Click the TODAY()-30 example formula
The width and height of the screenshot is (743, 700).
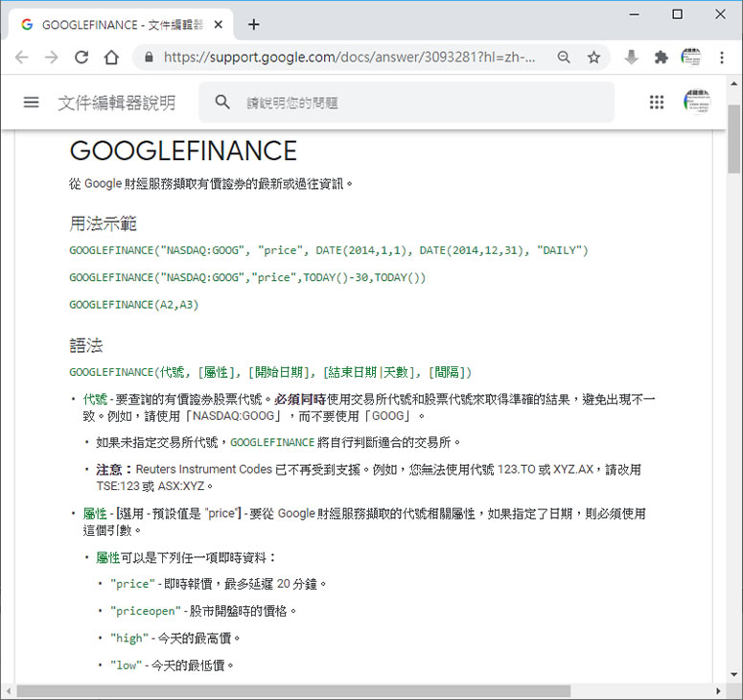tap(247, 278)
